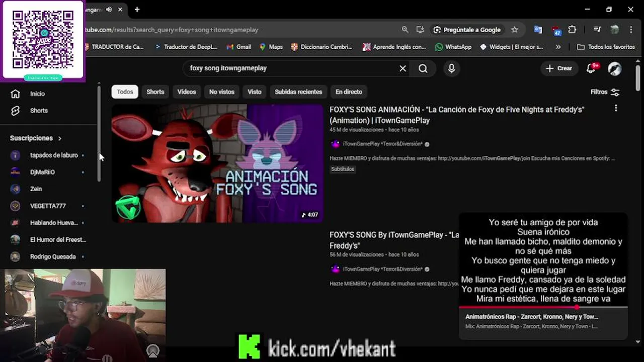This screenshot has height=362, width=644.
Task: Seek in the miniplayer red progress bar
Action: click(x=543, y=307)
